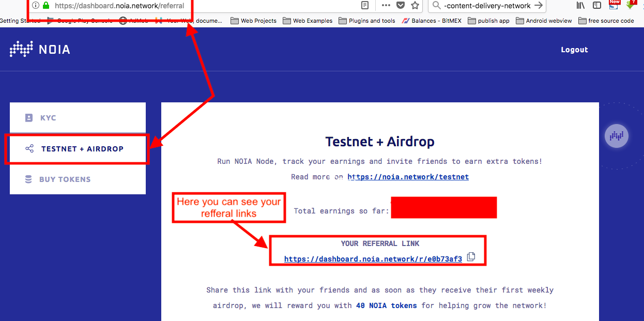Image resolution: width=644 pixels, height=321 pixels.
Task: Click the site information icon in address bar
Action: point(36,5)
